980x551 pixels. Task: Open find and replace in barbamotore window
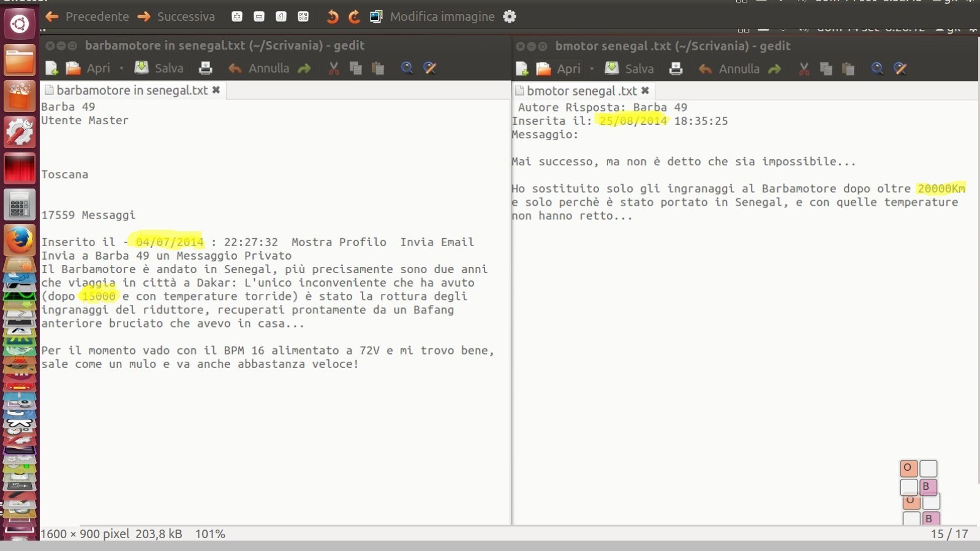coord(430,68)
